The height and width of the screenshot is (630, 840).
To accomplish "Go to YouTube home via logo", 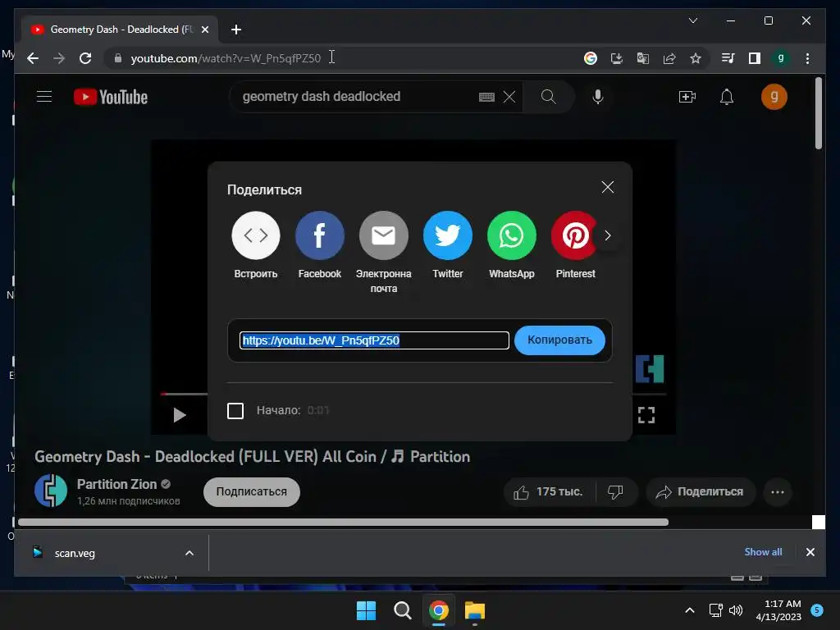I will (x=111, y=97).
